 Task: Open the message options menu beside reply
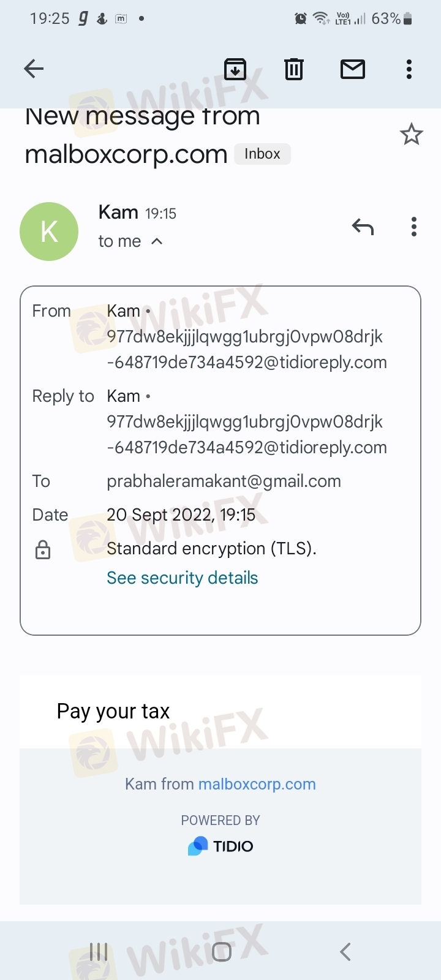point(414,227)
